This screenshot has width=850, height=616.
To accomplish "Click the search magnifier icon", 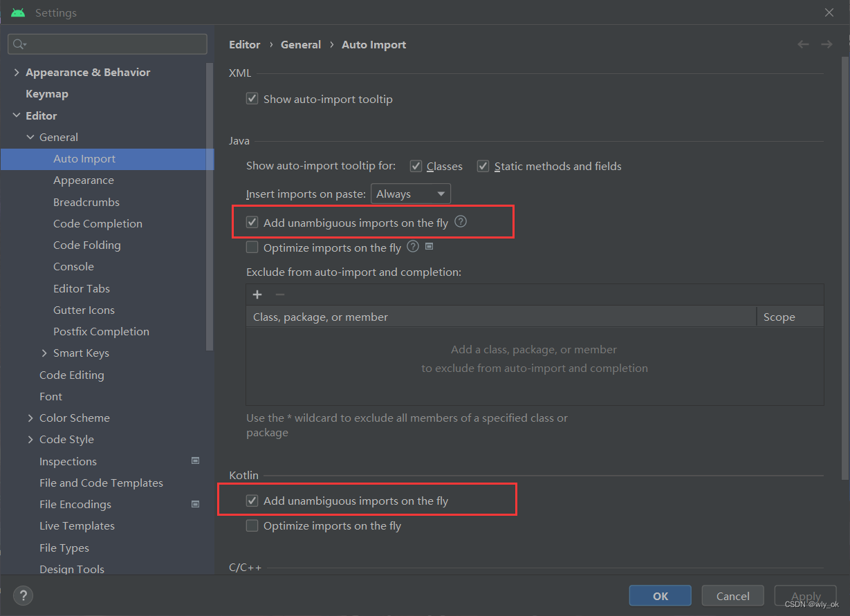I will 19,44.
